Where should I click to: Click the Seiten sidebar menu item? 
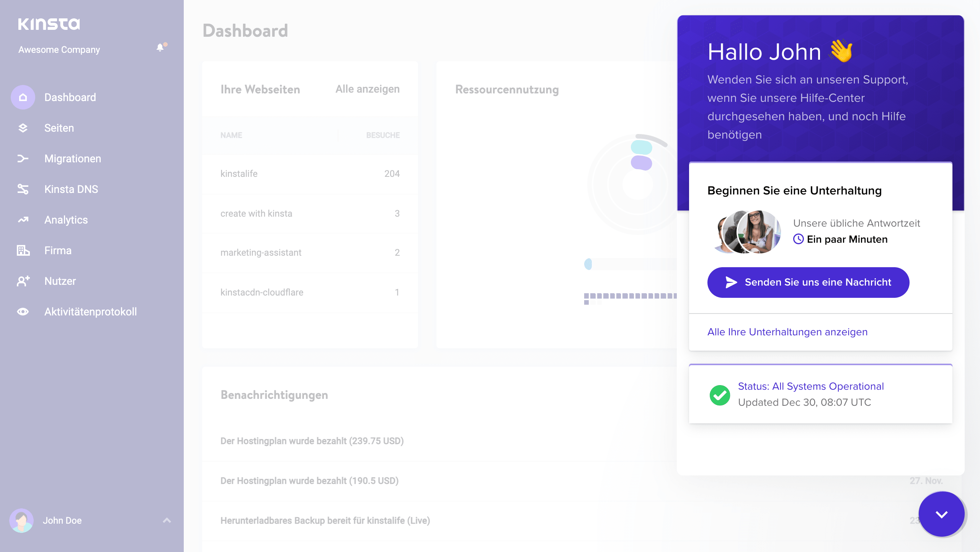tap(59, 128)
